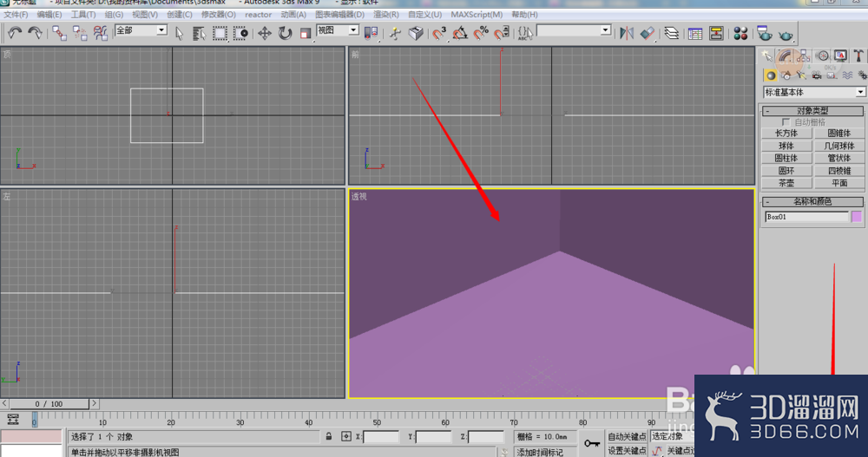Viewport: 868px width, 457px height.
Task: Select the Systems gears category icon
Action: click(x=862, y=75)
